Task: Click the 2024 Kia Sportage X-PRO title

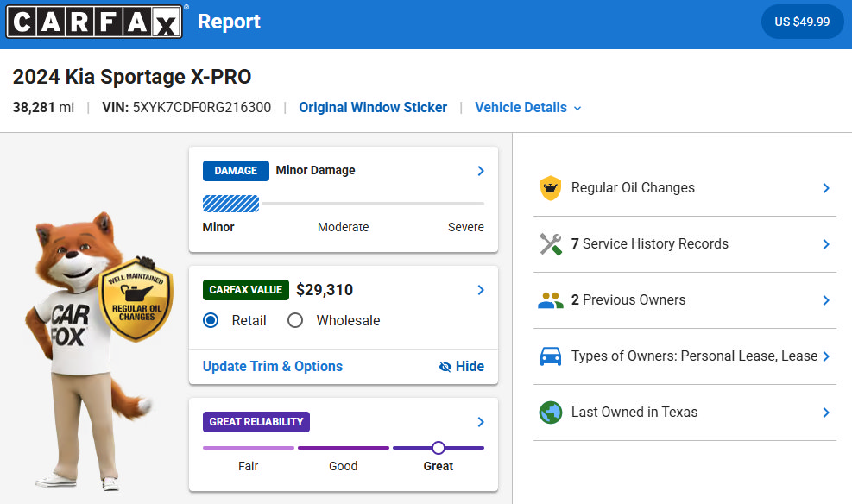Action: (x=132, y=77)
